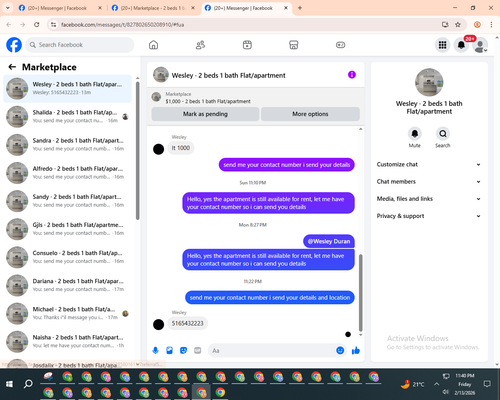Open Shalida conversation in chat list

pos(67,117)
